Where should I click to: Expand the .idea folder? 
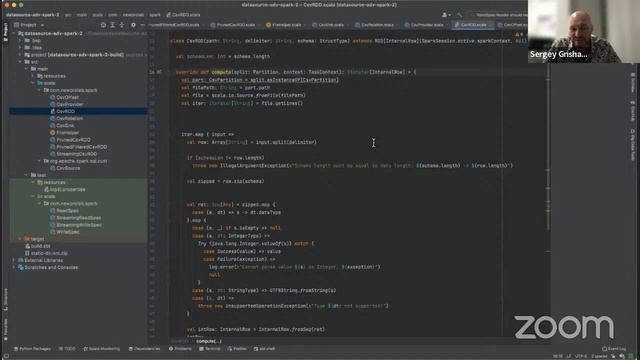20,47
